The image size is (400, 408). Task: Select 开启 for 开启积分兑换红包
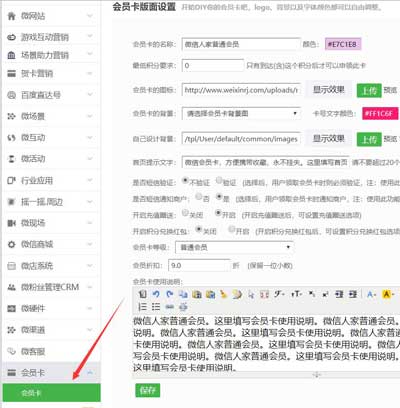232,229
